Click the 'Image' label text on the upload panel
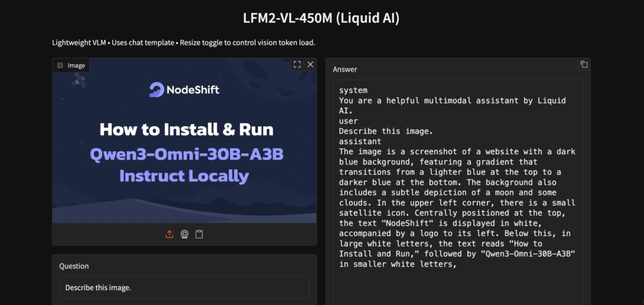Image resolution: width=644 pixels, height=305 pixels. (76, 65)
